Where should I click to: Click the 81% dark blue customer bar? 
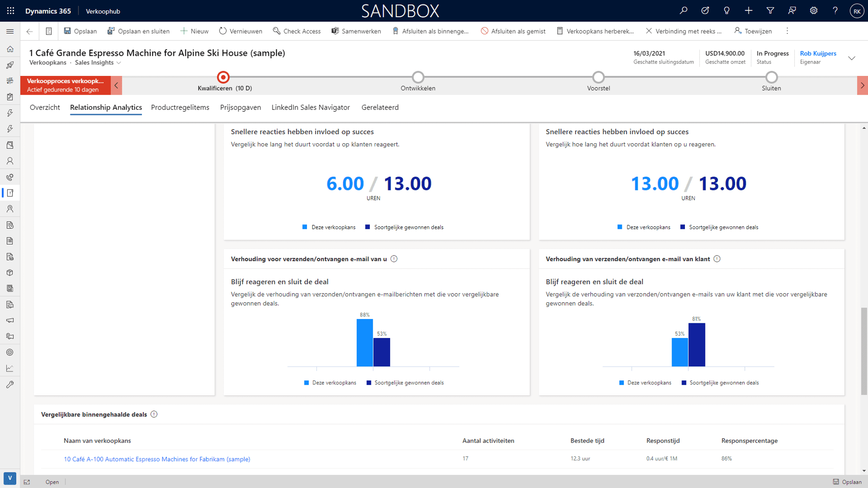click(697, 345)
